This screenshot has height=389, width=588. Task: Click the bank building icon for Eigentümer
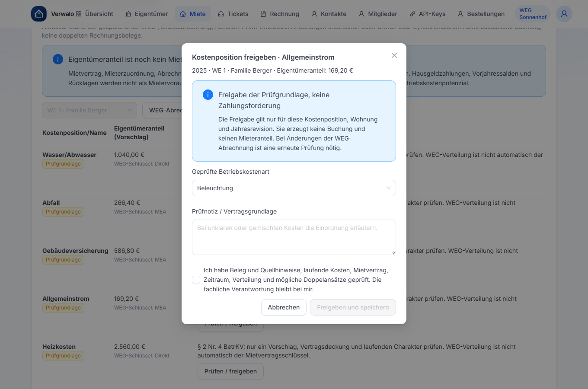click(x=128, y=14)
